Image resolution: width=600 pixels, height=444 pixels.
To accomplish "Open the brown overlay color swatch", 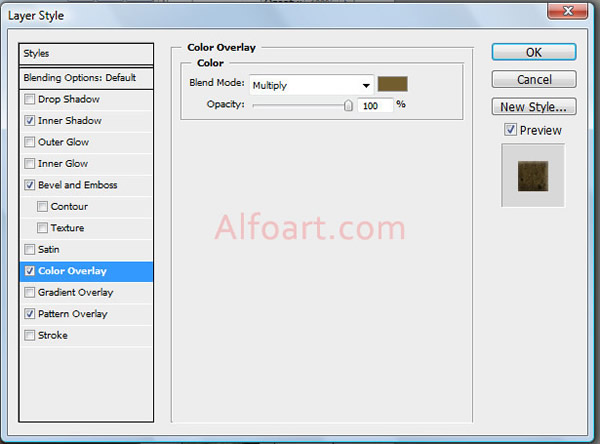I will pos(393,85).
